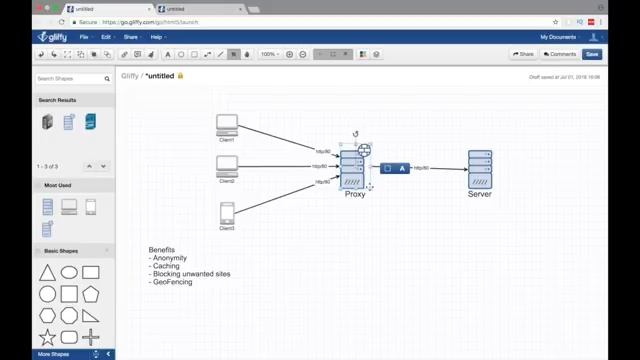Click the format painter brush icon
The image size is (640, 360).
(151, 54)
